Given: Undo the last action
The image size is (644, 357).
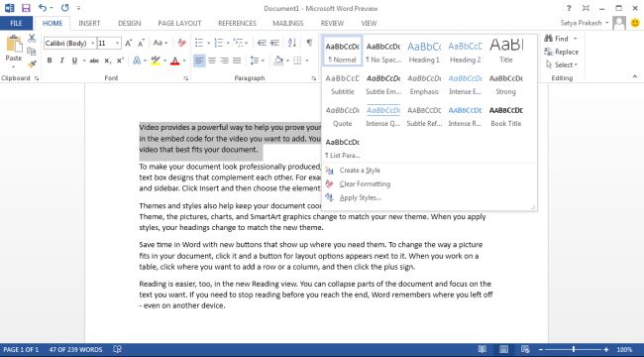Looking at the screenshot, I should click(43, 8).
